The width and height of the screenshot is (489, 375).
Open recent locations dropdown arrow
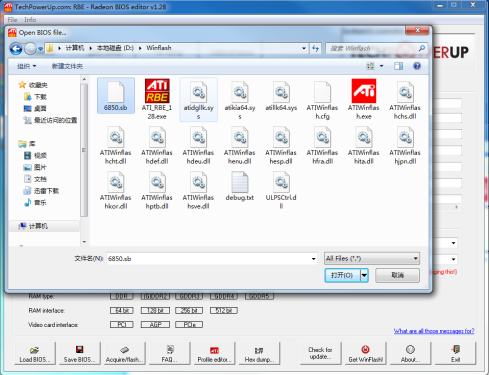pos(40,49)
